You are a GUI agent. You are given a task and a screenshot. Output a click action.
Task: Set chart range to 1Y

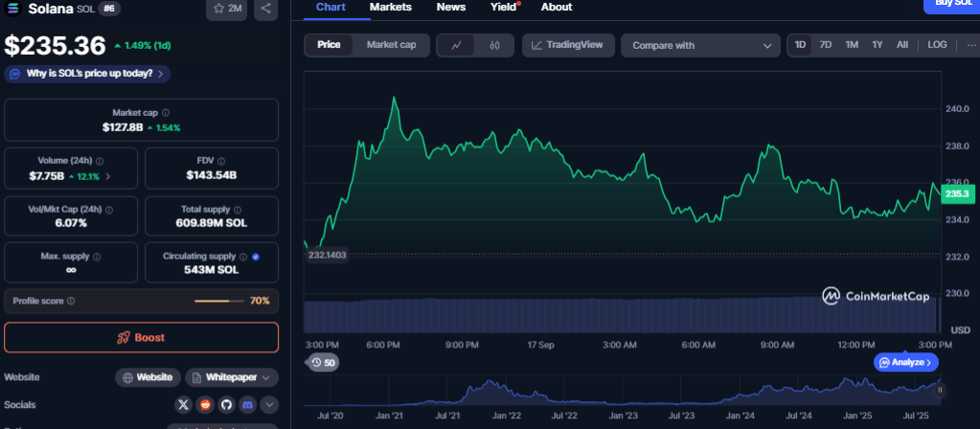tap(877, 45)
